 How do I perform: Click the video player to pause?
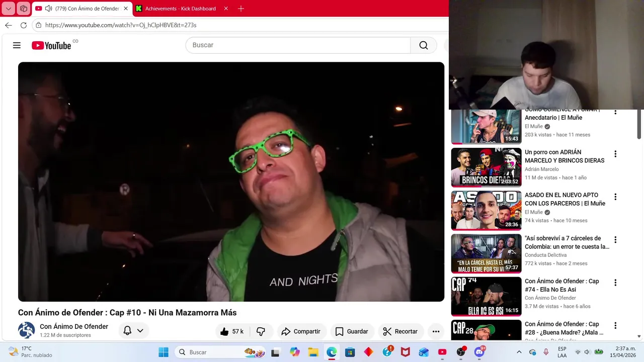231,182
